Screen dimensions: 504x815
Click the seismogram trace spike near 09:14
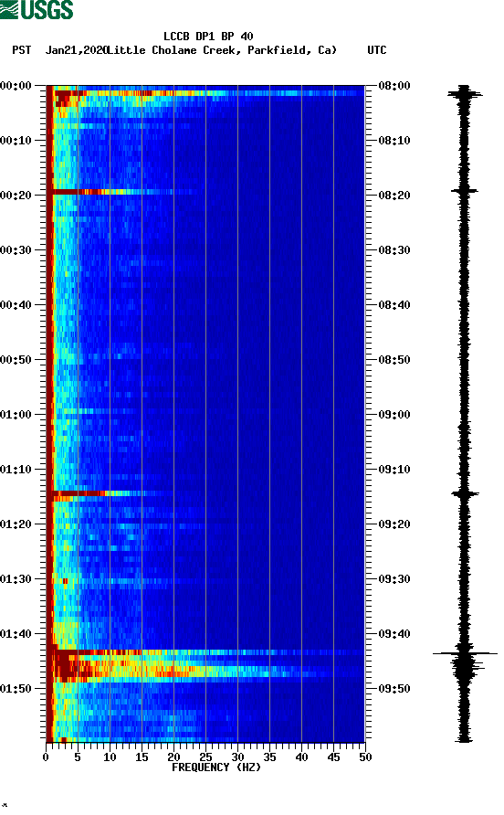465,493
